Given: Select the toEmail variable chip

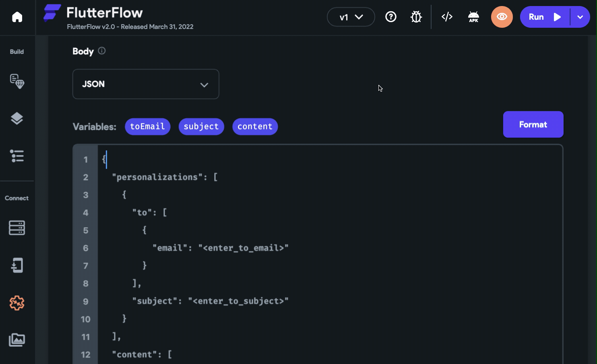Looking at the screenshot, I should pos(148,126).
